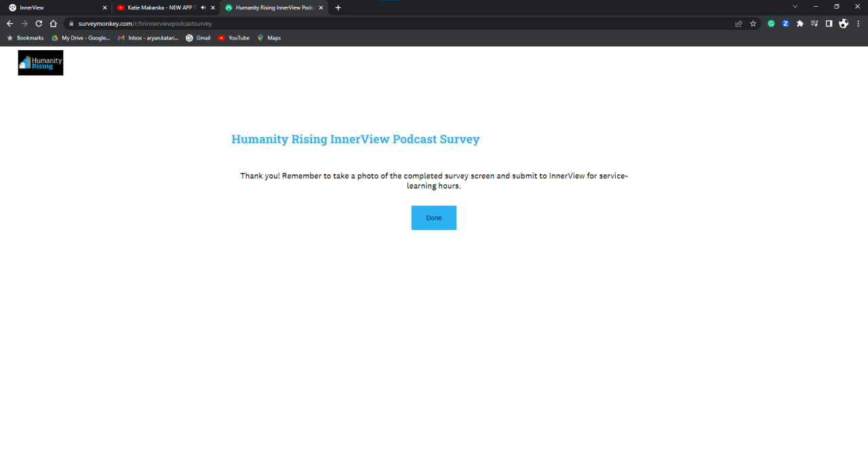Open a new browser tab
This screenshot has width=868, height=470.
(x=338, y=7)
